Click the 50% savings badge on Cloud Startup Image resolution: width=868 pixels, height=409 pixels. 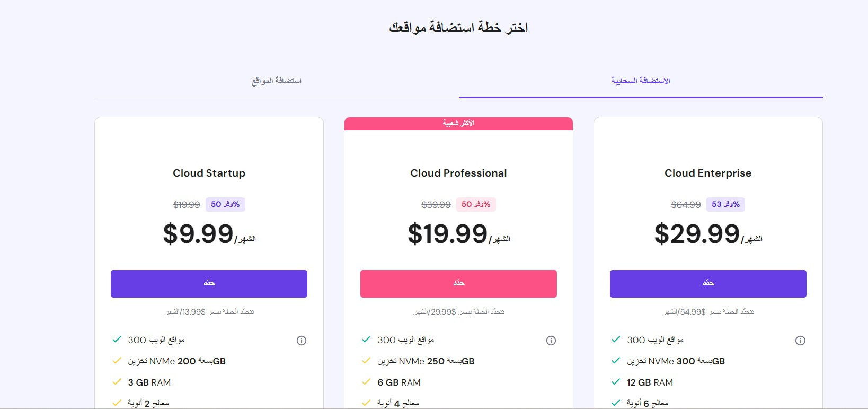point(225,204)
